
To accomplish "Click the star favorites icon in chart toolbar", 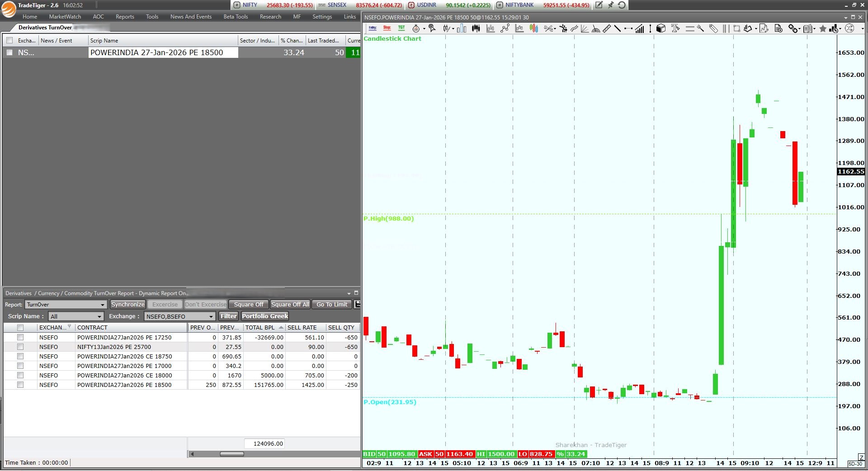I will point(823,28).
